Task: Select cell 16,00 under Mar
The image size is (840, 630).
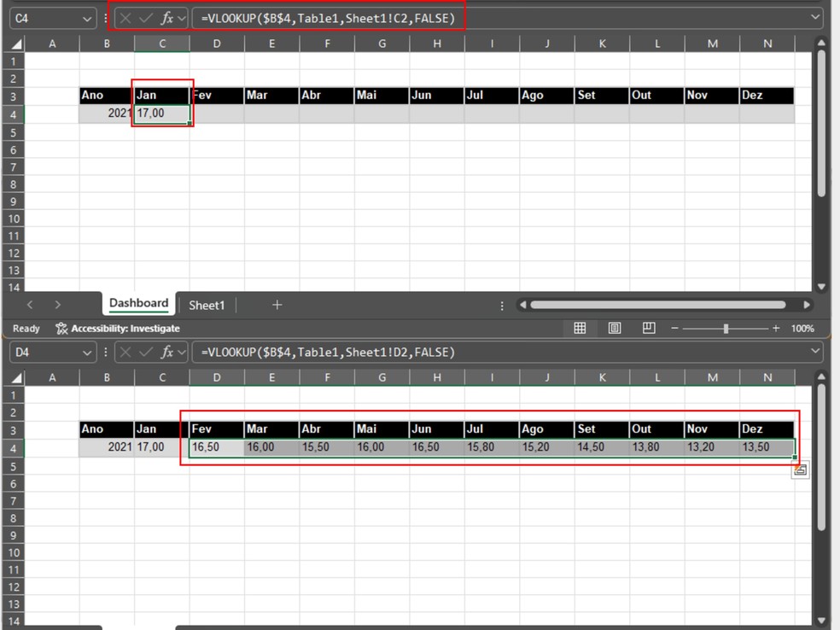Action: click(x=271, y=447)
